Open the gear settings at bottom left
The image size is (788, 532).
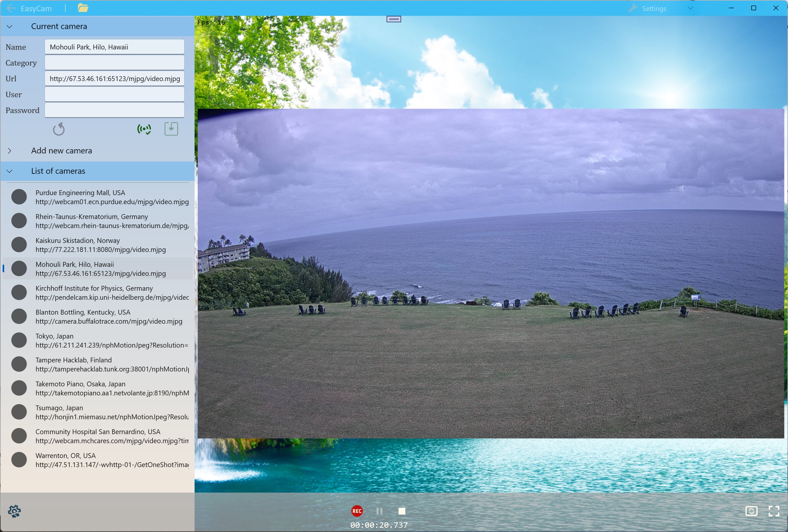click(14, 511)
